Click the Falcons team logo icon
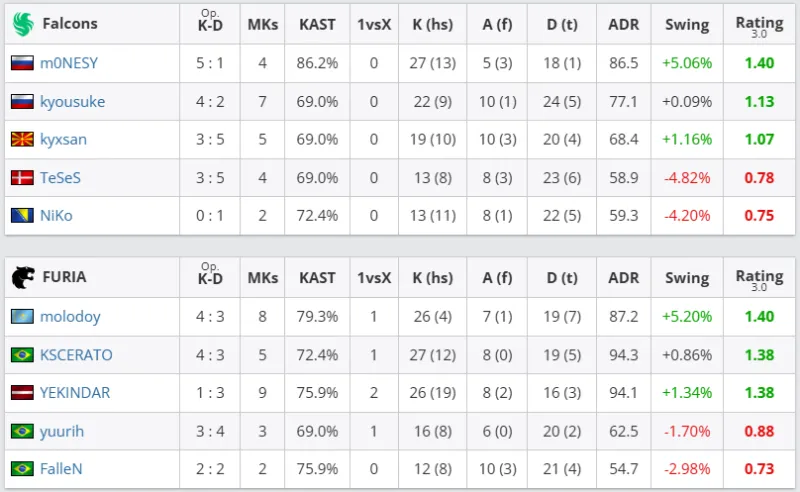The height and width of the screenshot is (492, 800). (22, 24)
